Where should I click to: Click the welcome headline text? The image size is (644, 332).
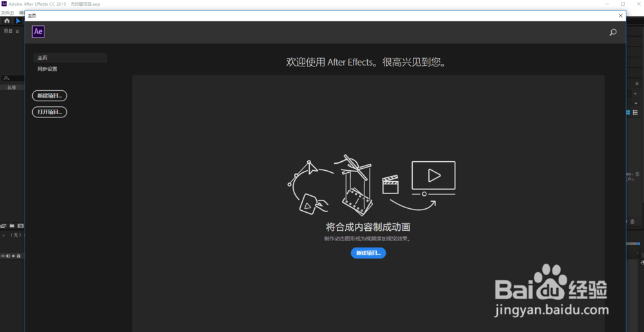[x=366, y=63]
